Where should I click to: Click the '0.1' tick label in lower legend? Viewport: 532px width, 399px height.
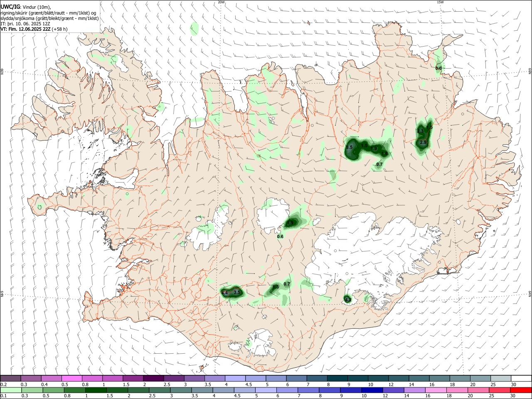point(3,396)
